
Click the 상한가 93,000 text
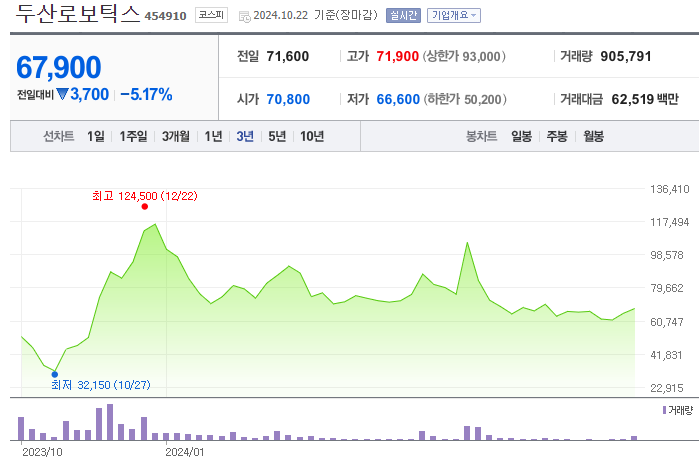pos(464,57)
